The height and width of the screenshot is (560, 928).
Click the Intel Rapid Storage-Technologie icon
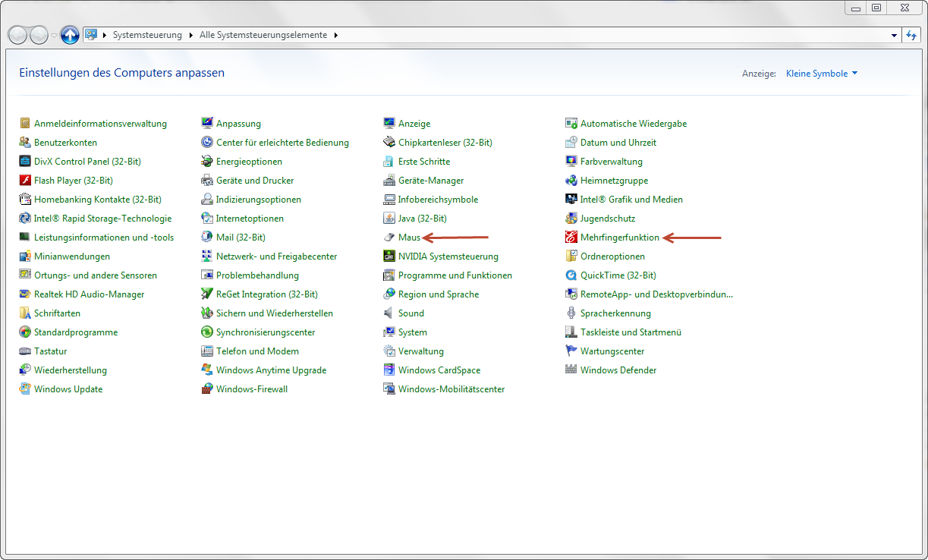pos(25,219)
